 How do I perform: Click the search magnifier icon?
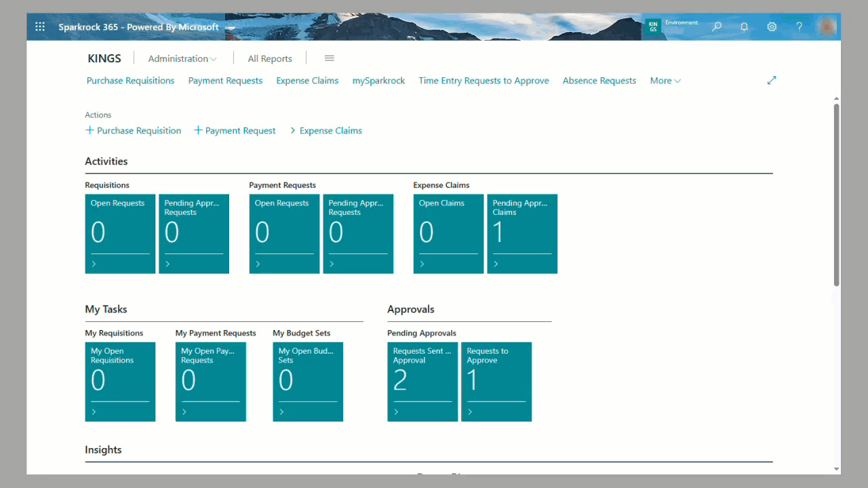click(x=717, y=26)
